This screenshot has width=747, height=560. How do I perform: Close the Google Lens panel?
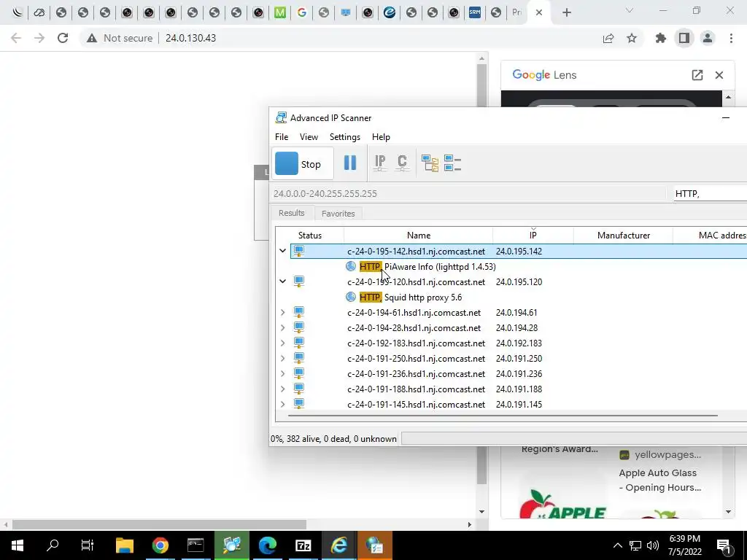click(719, 75)
